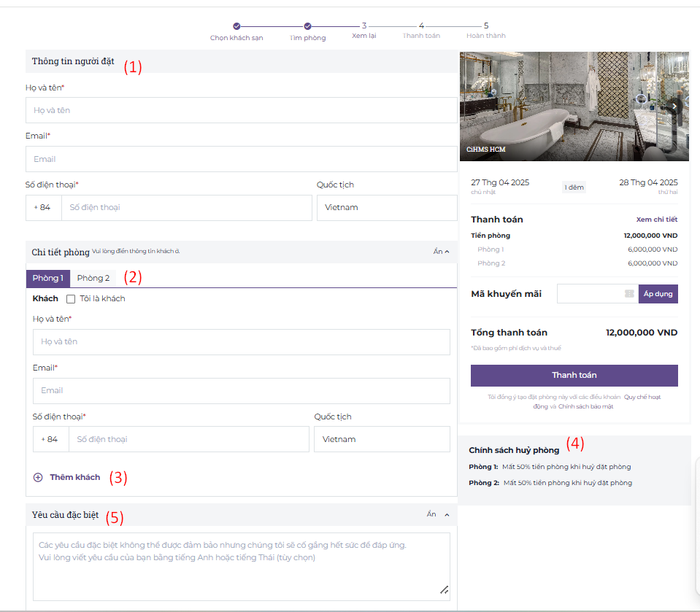The width and height of the screenshot is (700, 612).
Task: Click the purple Thanh toán button
Action: [574, 375]
